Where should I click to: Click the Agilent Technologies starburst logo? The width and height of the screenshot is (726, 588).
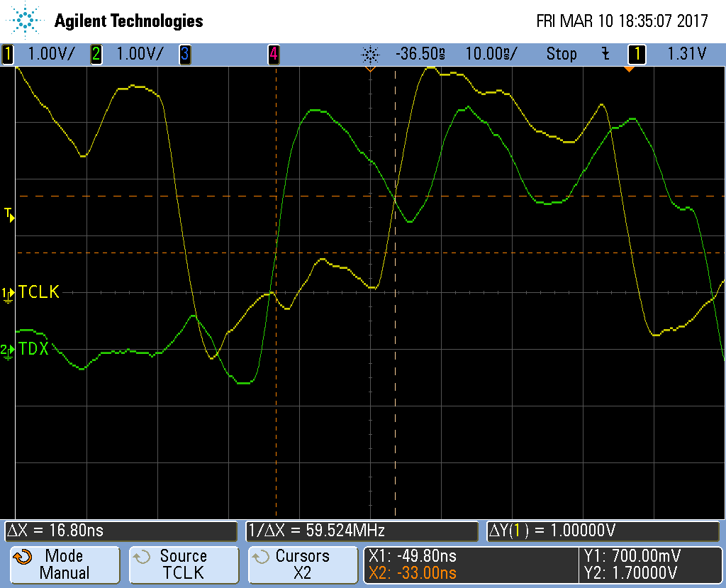coord(27,20)
